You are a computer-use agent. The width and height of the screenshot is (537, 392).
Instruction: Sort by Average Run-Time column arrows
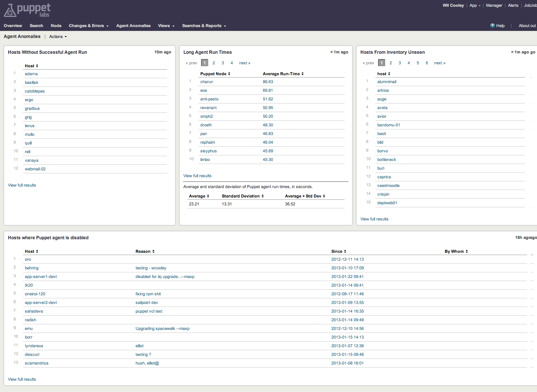pos(302,74)
